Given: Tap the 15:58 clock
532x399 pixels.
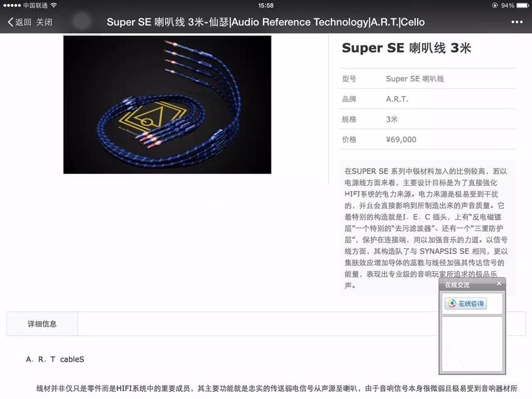Looking at the screenshot, I should 265,6.
